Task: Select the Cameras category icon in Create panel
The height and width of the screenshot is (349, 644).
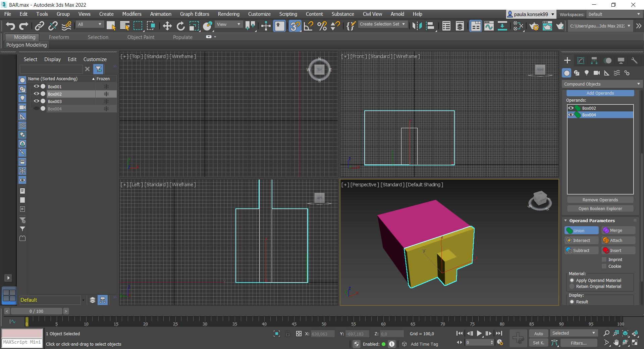Action: (597, 73)
